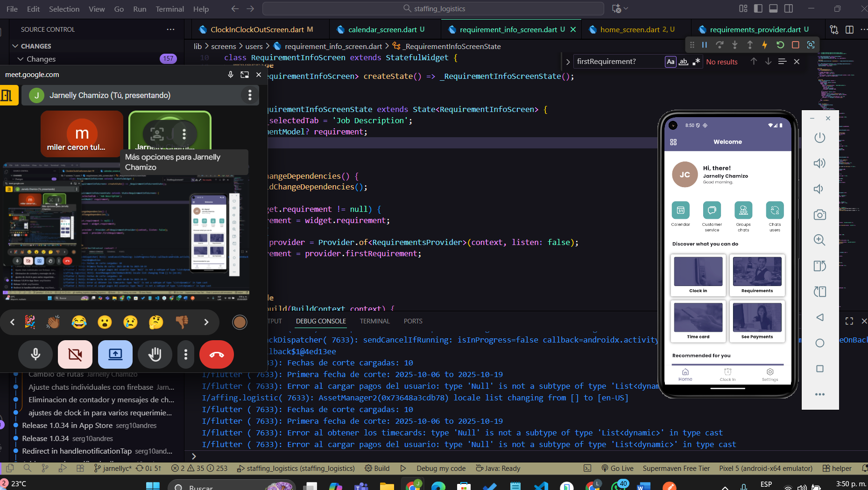
Task: Click the debug restart button
Action: pos(780,45)
